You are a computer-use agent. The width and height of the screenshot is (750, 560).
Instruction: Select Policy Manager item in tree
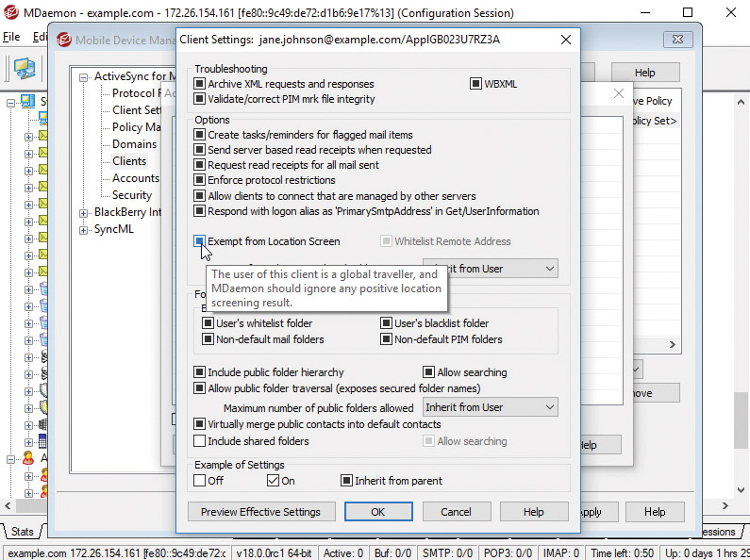click(136, 127)
